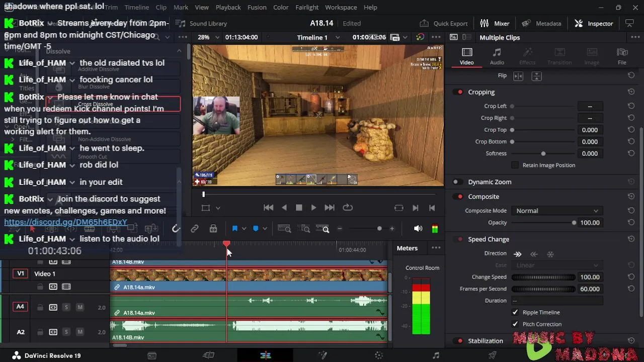This screenshot has height=362, width=644.
Task: Click custom zoom magnifier icon
Action: tap(323, 229)
